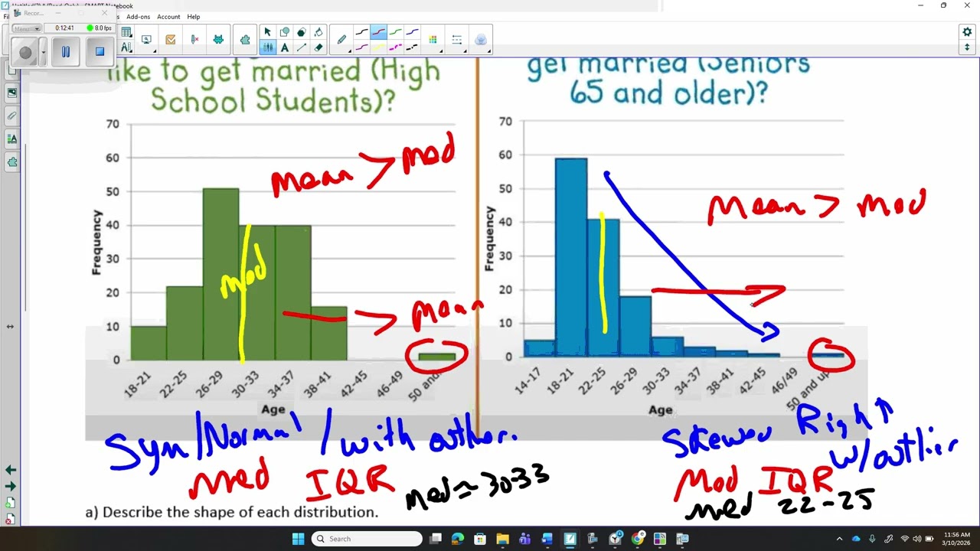The width and height of the screenshot is (980, 551).
Task: Toggle the screen shade tool
Action: click(146, 40)
